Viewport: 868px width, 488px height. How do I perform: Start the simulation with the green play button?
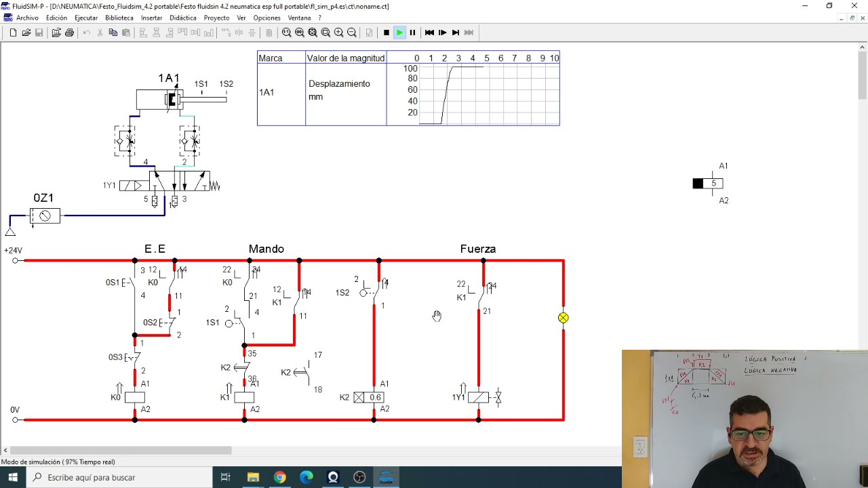pyautogui.click(x=399, y=33)
